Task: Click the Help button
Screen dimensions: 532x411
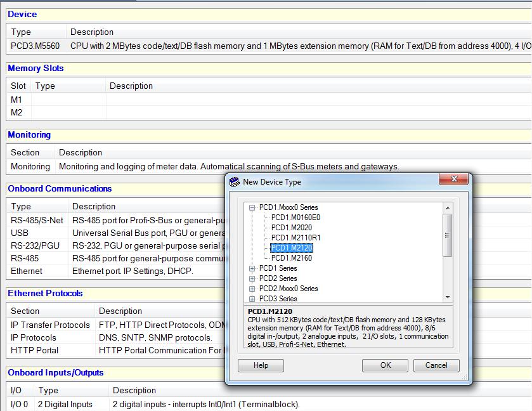Action: (x=261, y=365)
